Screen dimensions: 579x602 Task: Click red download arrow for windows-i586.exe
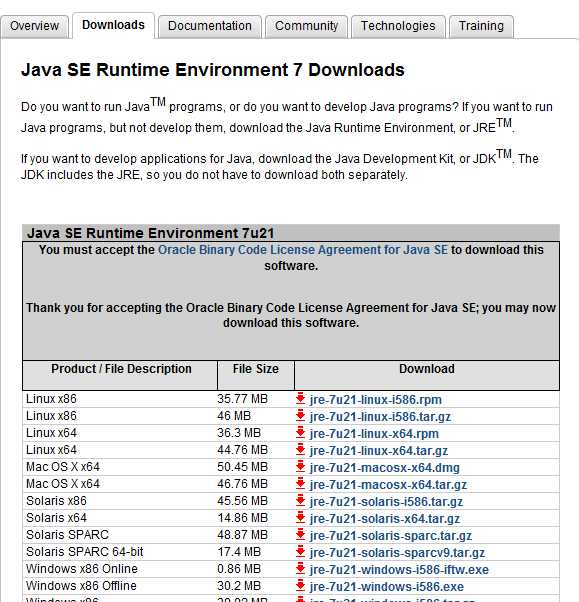(x=300, y=585)
